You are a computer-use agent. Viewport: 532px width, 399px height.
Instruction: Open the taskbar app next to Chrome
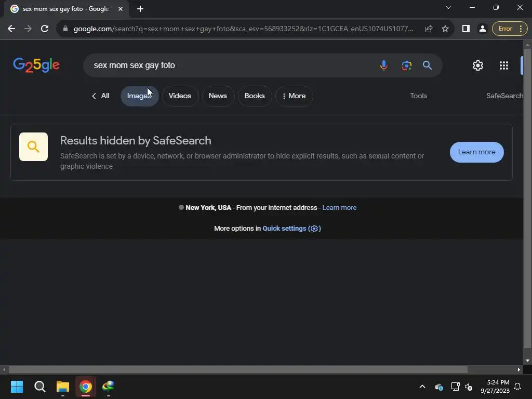click(108, 387)
